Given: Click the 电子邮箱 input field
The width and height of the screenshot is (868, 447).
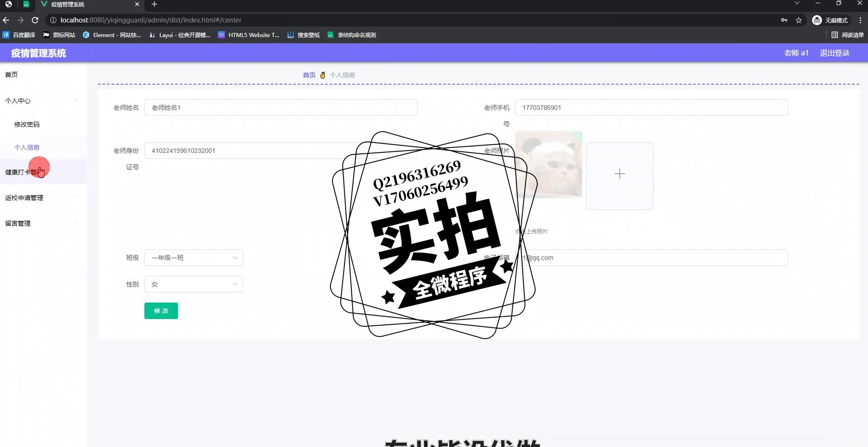Looking at the screenshot, I should [651, 258].
